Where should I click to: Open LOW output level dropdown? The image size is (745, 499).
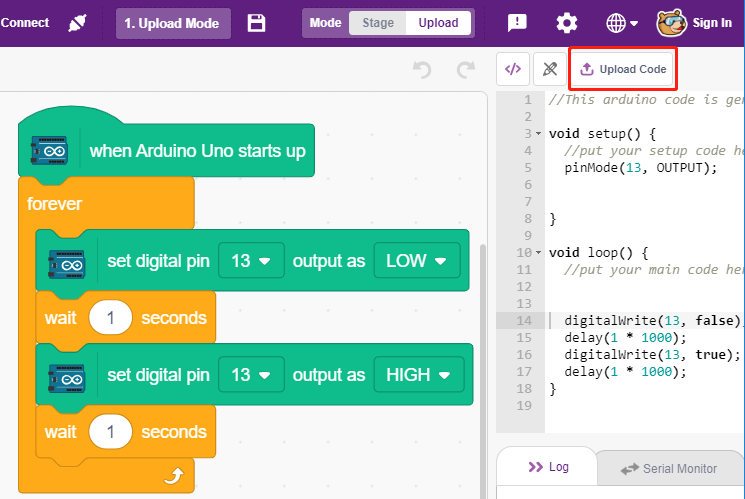(x=417, y=260)
